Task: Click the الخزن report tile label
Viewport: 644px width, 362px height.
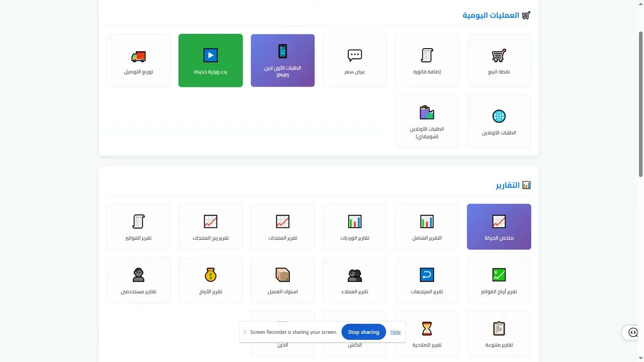Action: coord(283,345)
